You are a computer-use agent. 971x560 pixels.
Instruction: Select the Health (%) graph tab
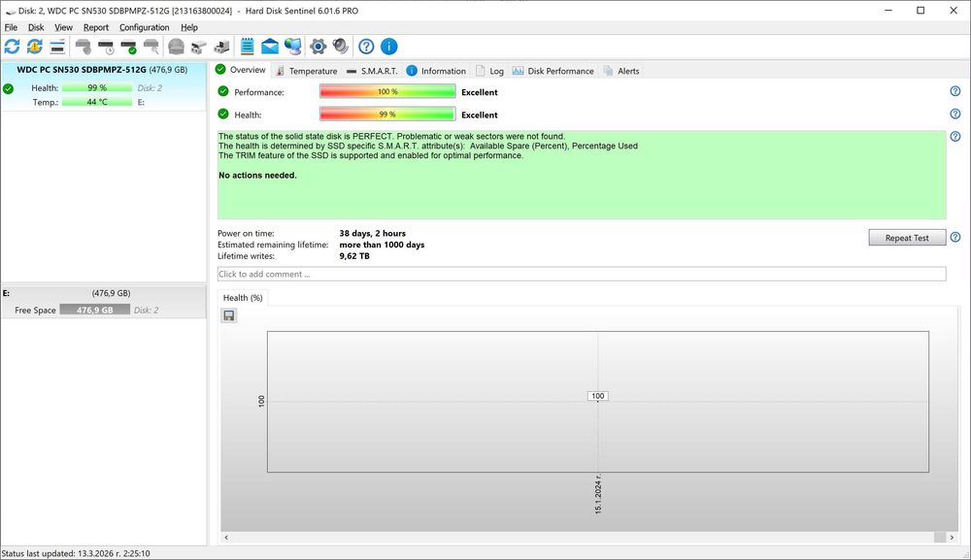click(x=243, y=298)
